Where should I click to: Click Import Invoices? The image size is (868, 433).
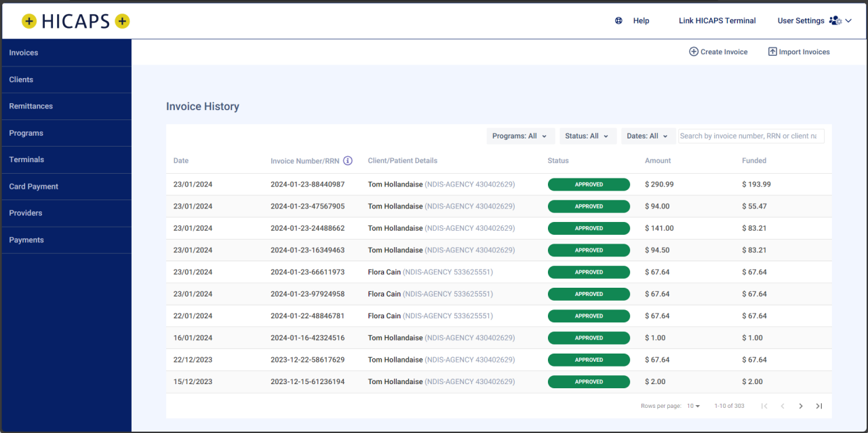click(x=799, y=52)
